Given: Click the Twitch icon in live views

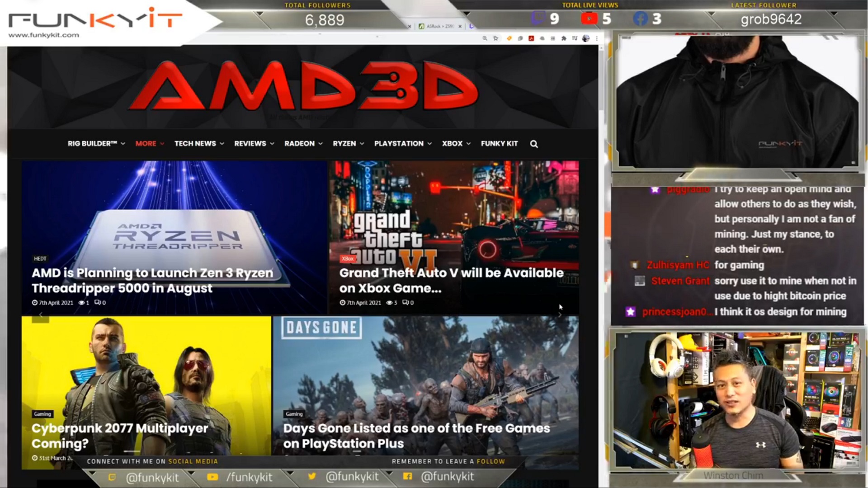Looking at the screenshot, I should pyautogui.click(x=538, y=18).
